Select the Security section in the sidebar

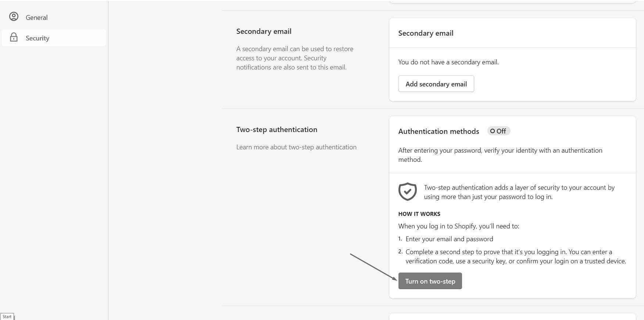(x=37, y=38)
